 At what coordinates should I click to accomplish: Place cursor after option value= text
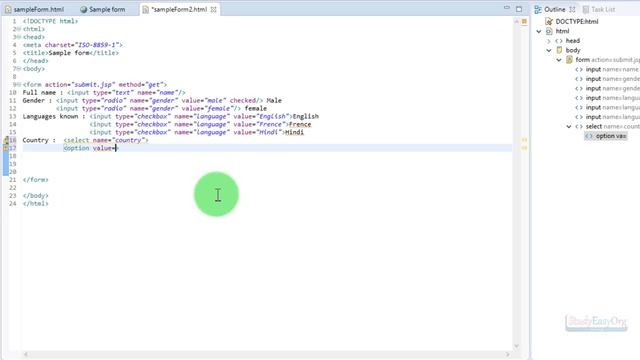[x=116, y=148]
